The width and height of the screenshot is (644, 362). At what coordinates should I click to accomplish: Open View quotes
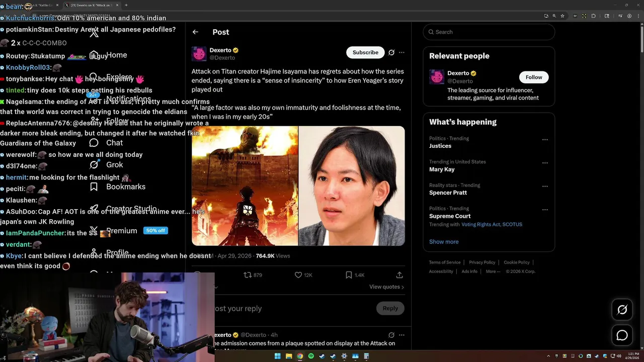[386, 287]
